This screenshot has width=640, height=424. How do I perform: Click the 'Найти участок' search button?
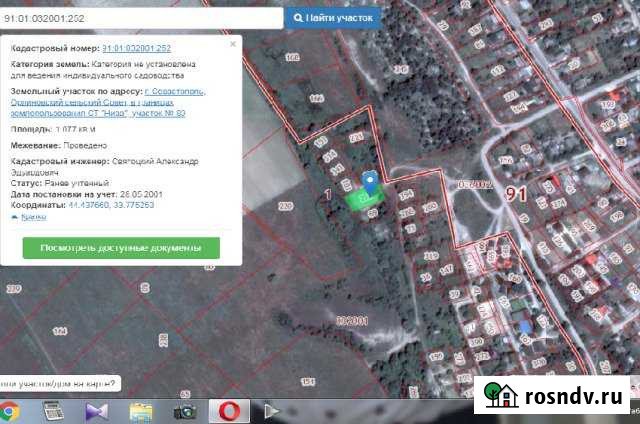(332, 17)
